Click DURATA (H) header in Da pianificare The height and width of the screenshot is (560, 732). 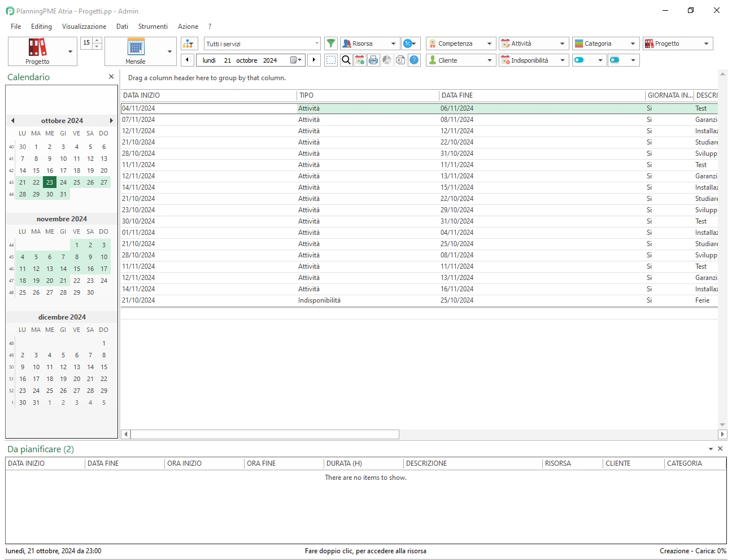pos(364,463)
